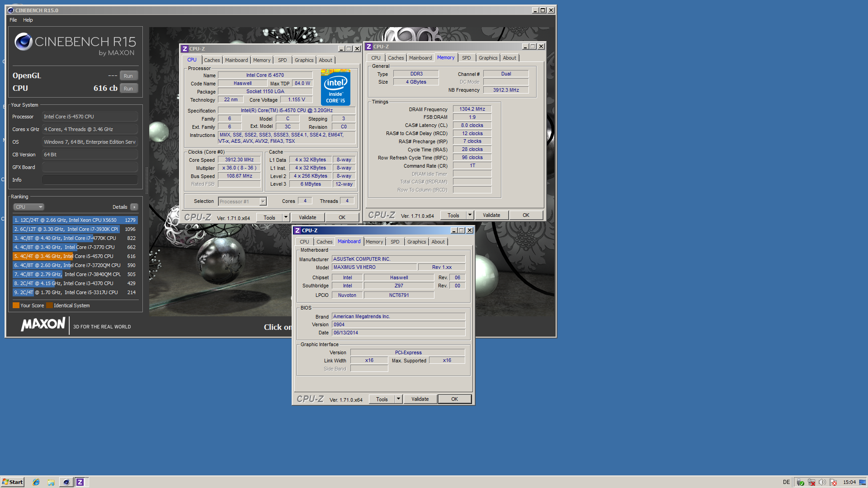Select the Xeon CPU X5650 ranking row
The image size is (868, 488).
click(75, 220)
